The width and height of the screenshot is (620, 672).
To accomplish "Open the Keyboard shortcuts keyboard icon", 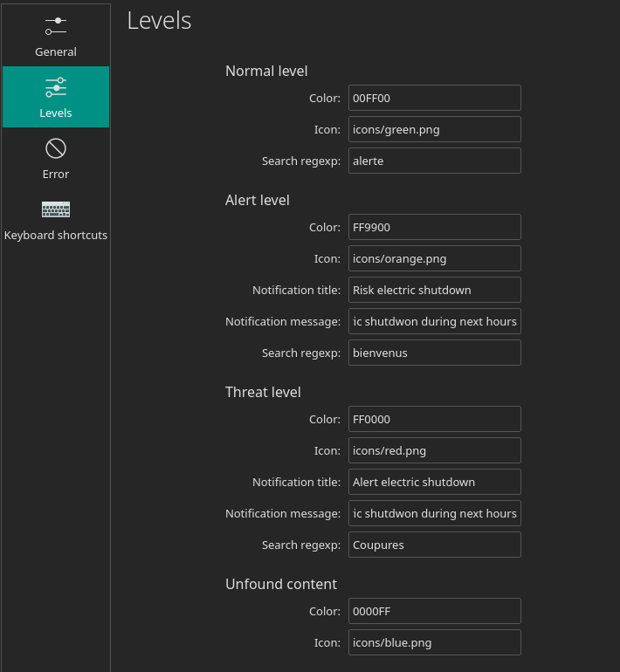I will click(x=56, y=209).
